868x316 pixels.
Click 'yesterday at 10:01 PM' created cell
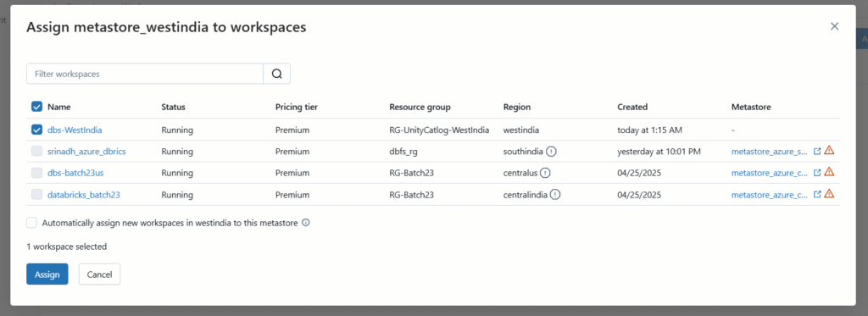pos(659,152)
